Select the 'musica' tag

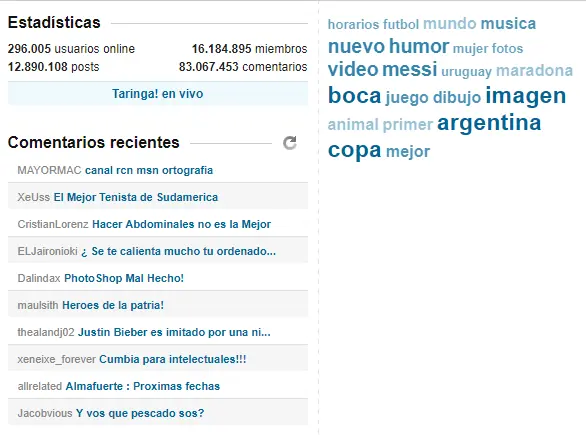click(508, 24)
